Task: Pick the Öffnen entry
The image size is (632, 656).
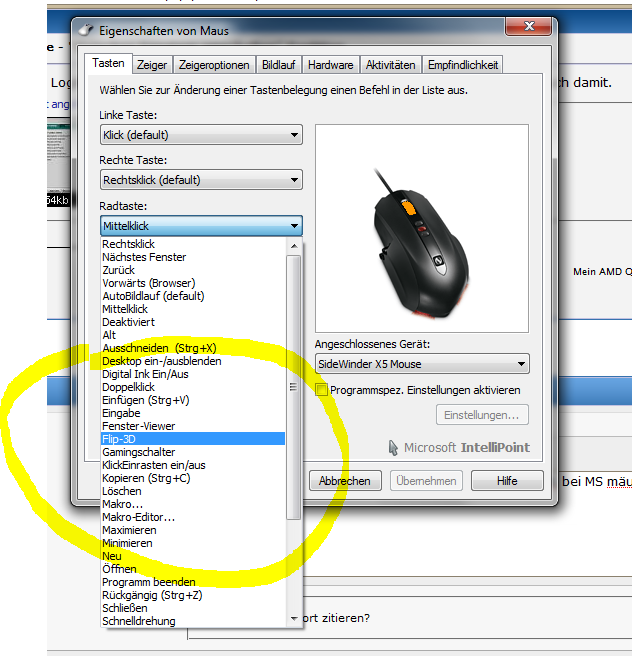Action: coord(193,569)
